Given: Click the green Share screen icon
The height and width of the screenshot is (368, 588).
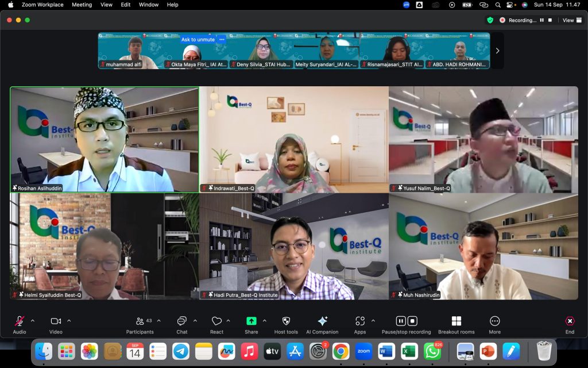Looking at the screenshot, I should [x=251, y=321].
